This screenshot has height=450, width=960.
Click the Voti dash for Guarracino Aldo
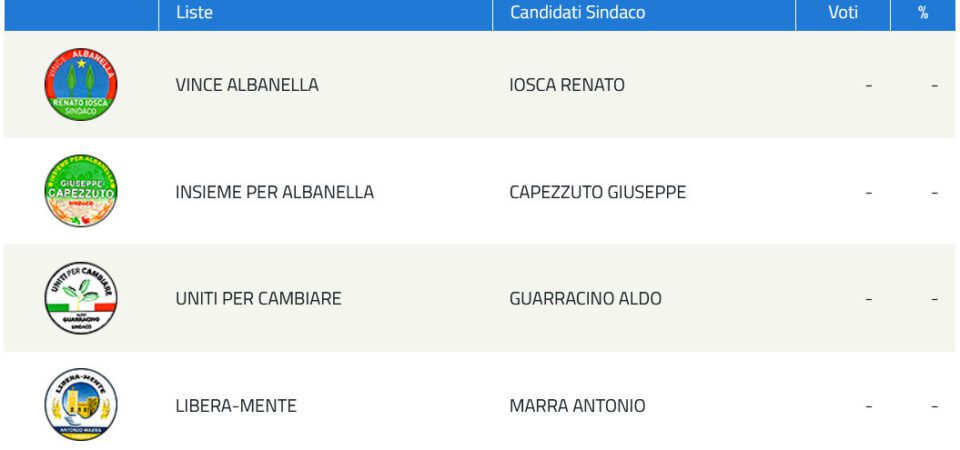[x=869, y=299]
